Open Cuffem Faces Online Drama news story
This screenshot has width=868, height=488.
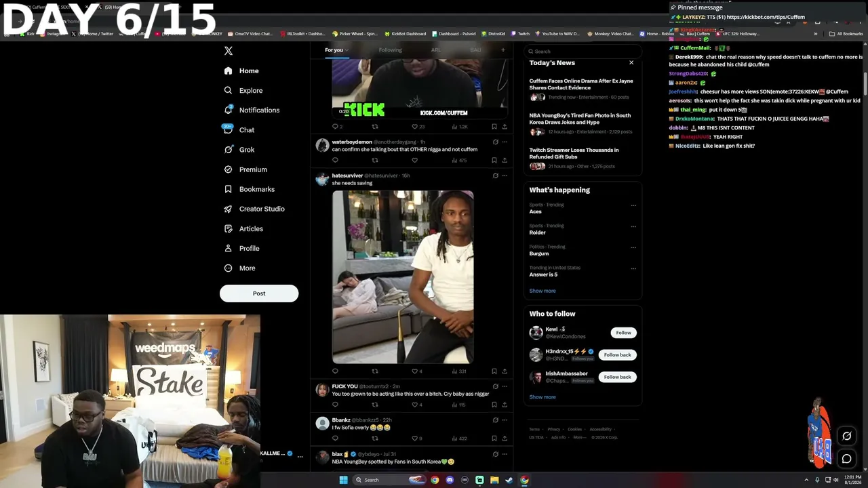583,89
